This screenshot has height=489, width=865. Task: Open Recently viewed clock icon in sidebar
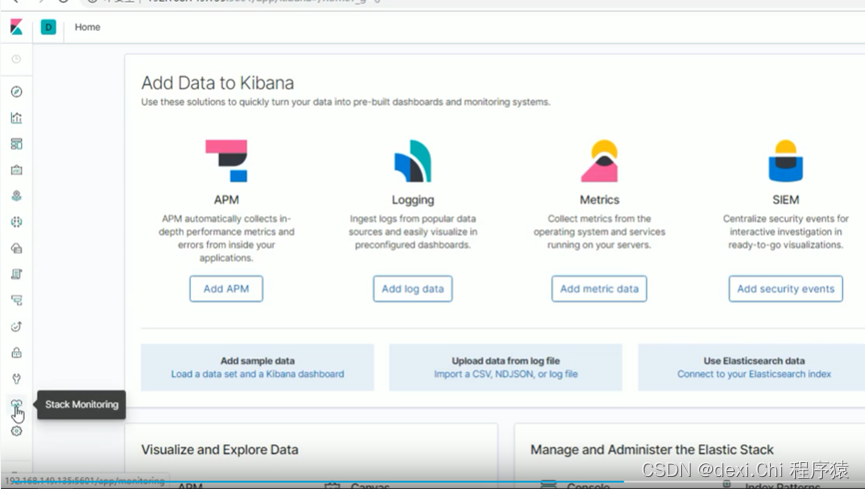click(17, 59)
